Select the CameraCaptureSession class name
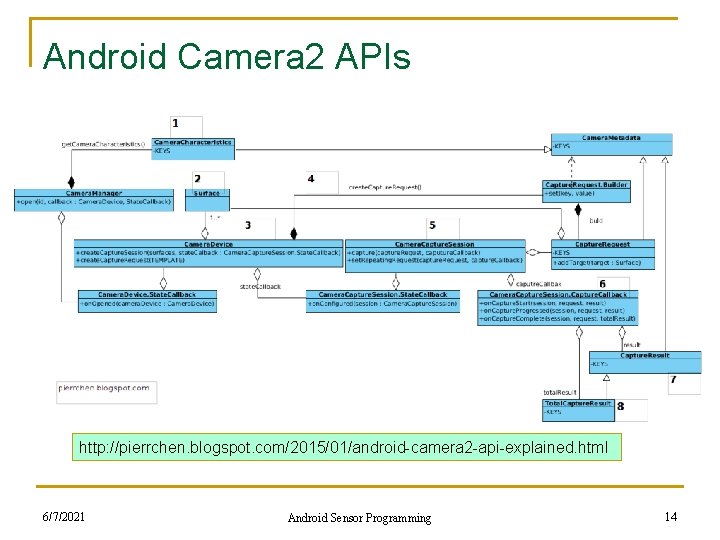This screenshot has width=720, height=540. point(434,244)
